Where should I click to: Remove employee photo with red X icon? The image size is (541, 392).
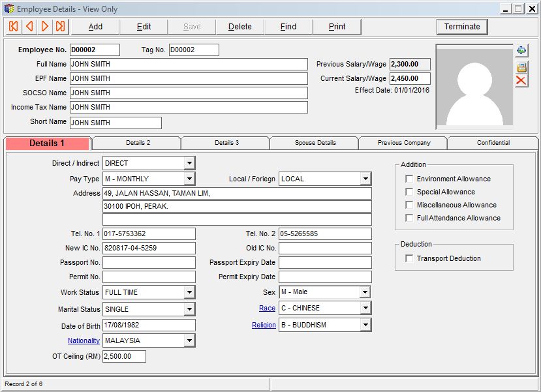[x=521, y=81]
